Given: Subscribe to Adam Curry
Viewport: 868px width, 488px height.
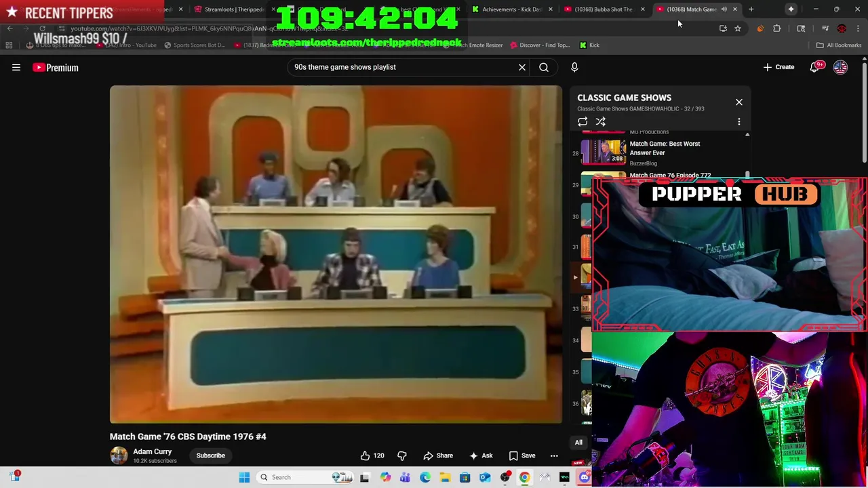Looking at the screenshot, I should click(210, 455).
